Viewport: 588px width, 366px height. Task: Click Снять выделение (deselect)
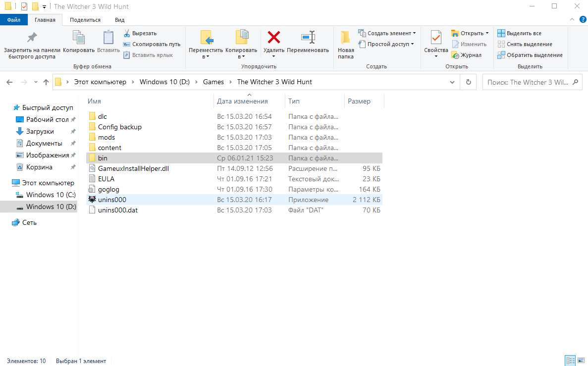[x=525, y=44]
